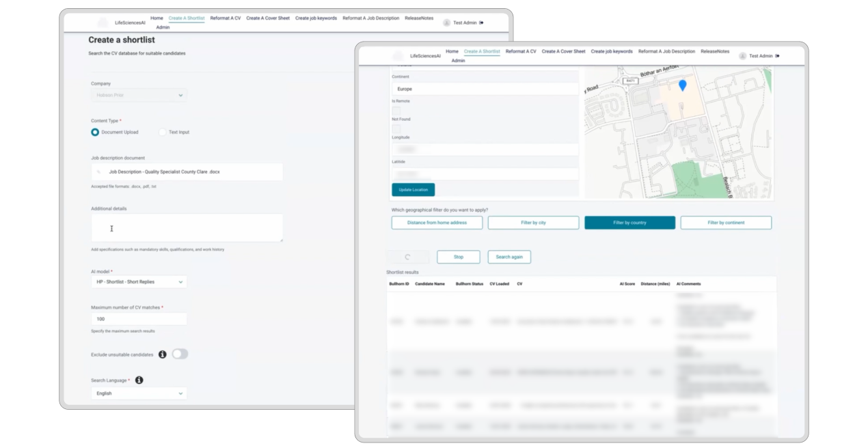
Task: Choose Distance from home address filter
Action: [437, 223]
